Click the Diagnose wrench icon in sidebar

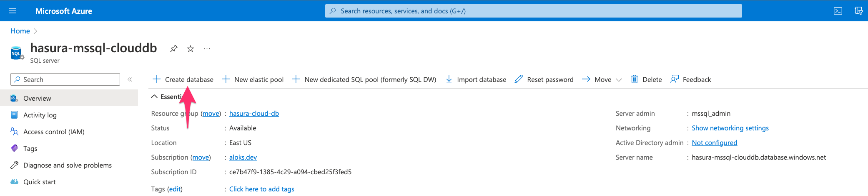(x=14, y=165)
